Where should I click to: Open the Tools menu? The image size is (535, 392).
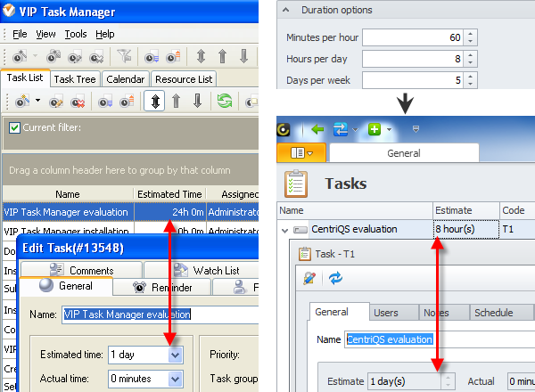pyautogui.click(x=76, y=34)
